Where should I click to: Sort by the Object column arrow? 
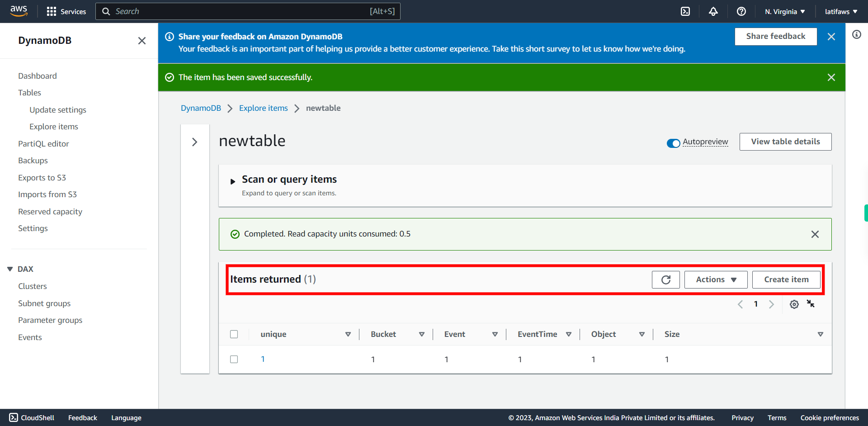pos(642,334)
